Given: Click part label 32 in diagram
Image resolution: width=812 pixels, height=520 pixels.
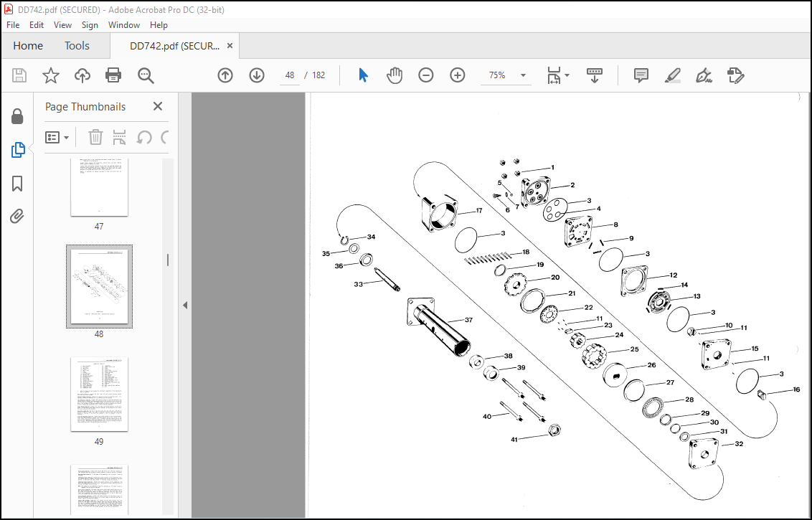Looking at the screenshot, I should [739, 444].
